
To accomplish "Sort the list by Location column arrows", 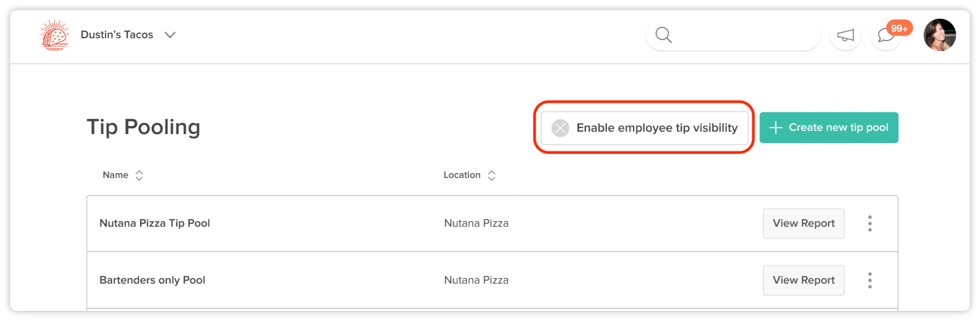I will [492, 175].
